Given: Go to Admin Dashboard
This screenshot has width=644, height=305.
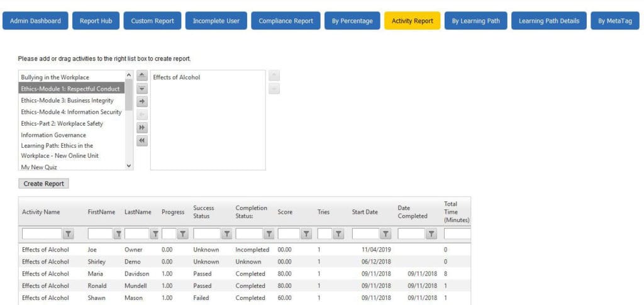Looking at the screenshot, I should (x=35, y=21).
